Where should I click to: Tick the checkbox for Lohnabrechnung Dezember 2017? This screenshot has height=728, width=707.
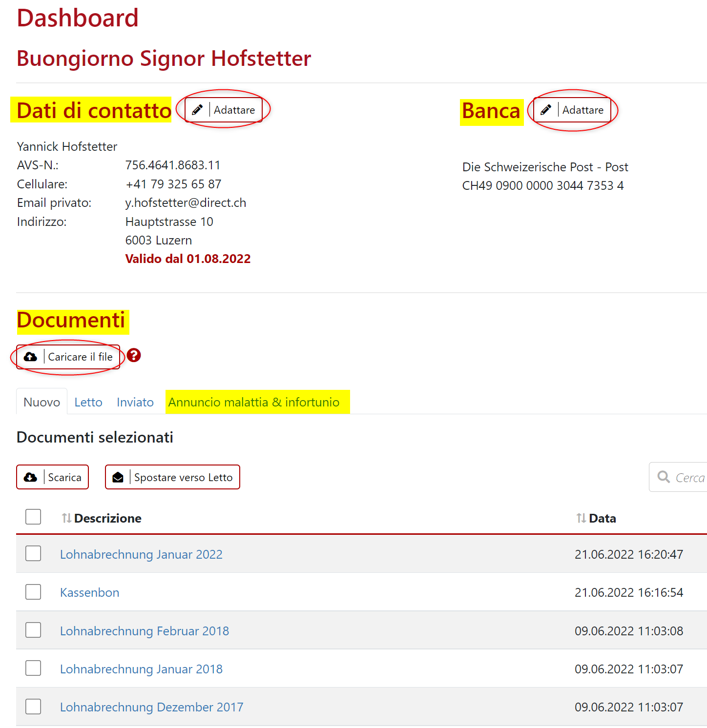[x=33, y=707]
